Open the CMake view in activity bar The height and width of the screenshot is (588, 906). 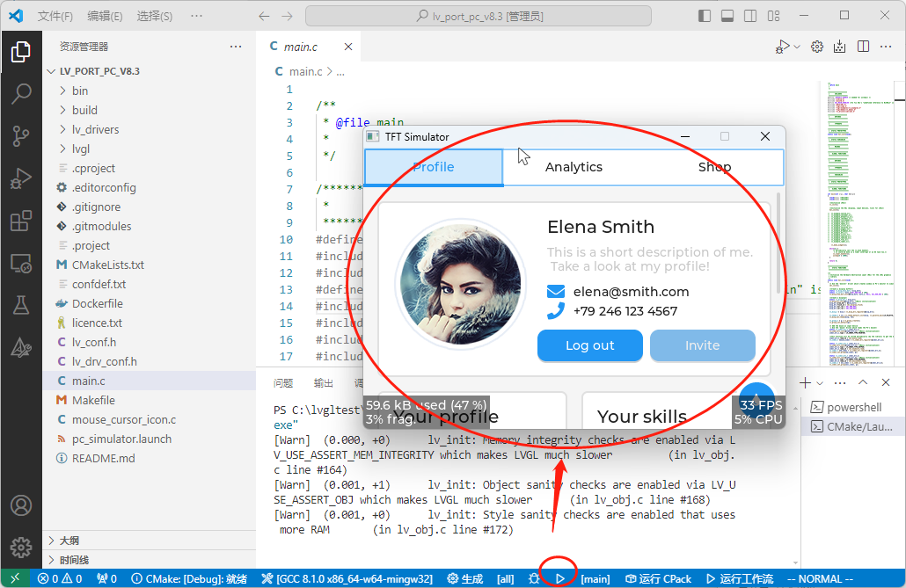[21, 347]
